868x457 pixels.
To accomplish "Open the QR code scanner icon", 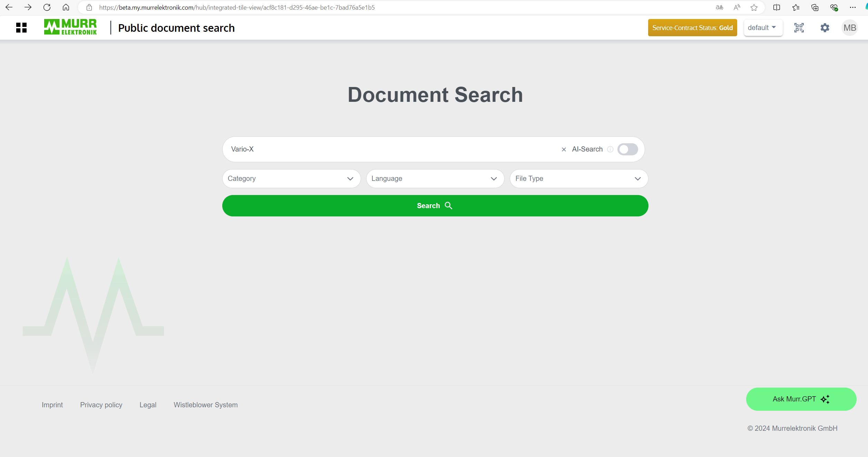I will pyautogui.click(x=799, y=28).
